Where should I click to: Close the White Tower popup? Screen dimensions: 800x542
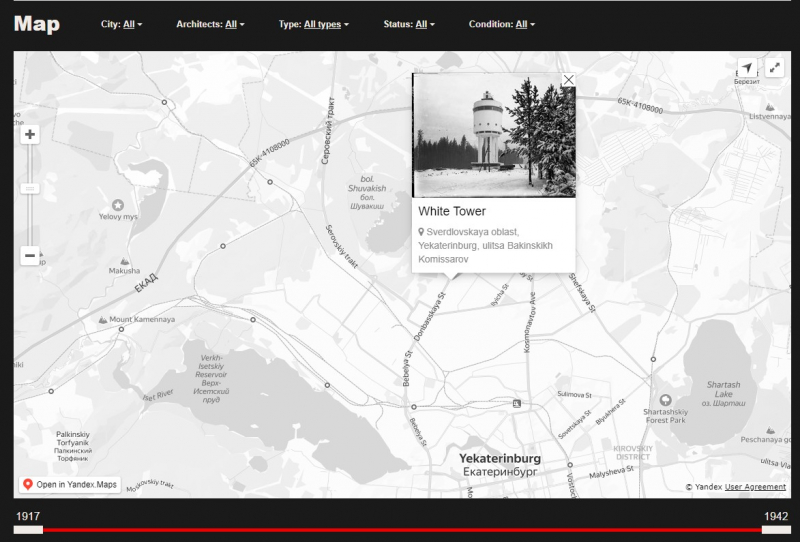tap(568, 80)
